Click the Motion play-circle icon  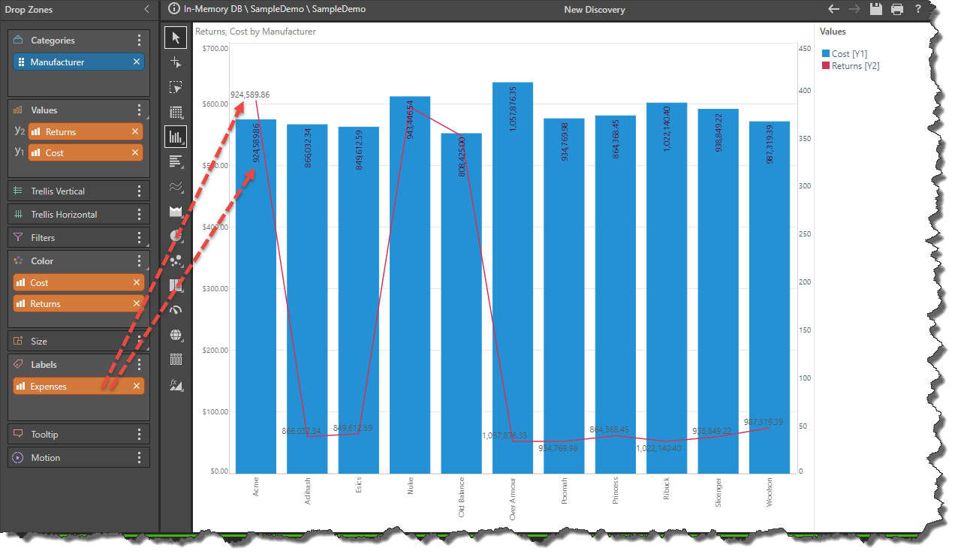(18, 457)
